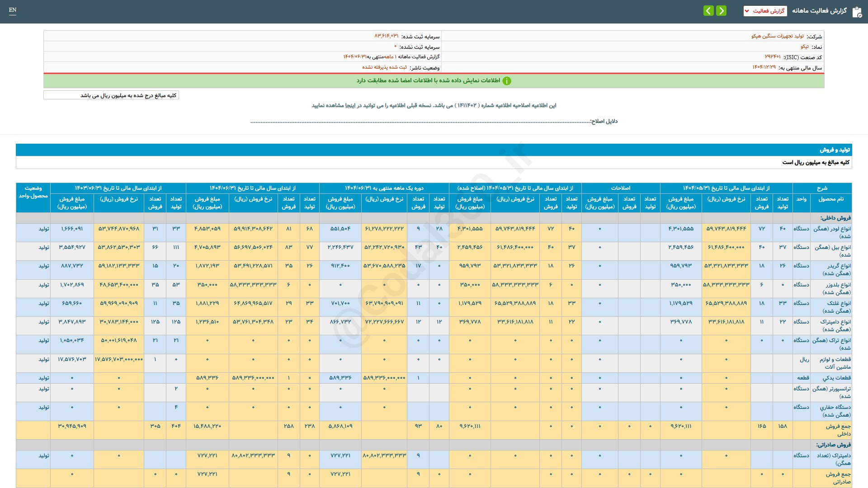Click the گزارش فعالیت ماهانه page title
The height and width of the screenshot is (488, 868).
click(x=819, y=11)
